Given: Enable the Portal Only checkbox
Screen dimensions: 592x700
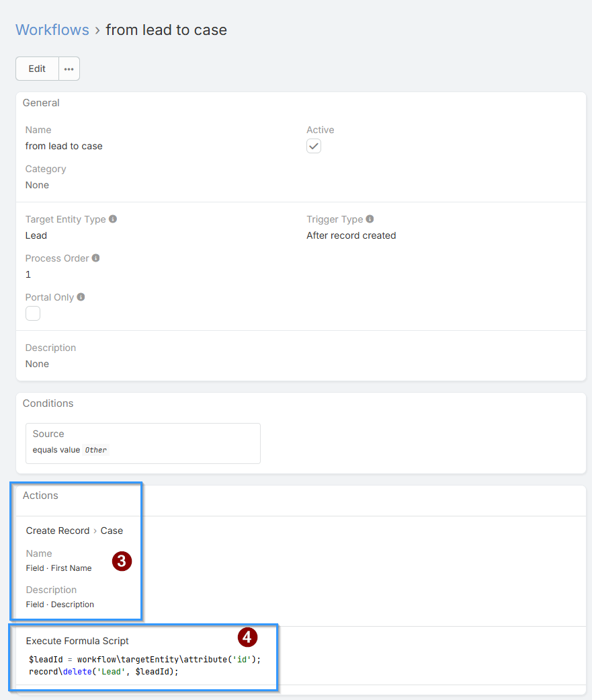Looking at the screenshot, I should tap(33, 313).
